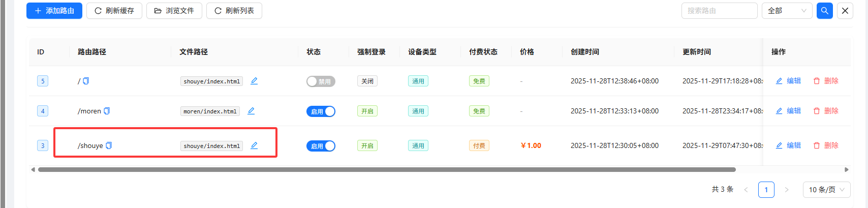Disable the /shouye route status switch
The image size is (868, 208).
pos(321,146)
